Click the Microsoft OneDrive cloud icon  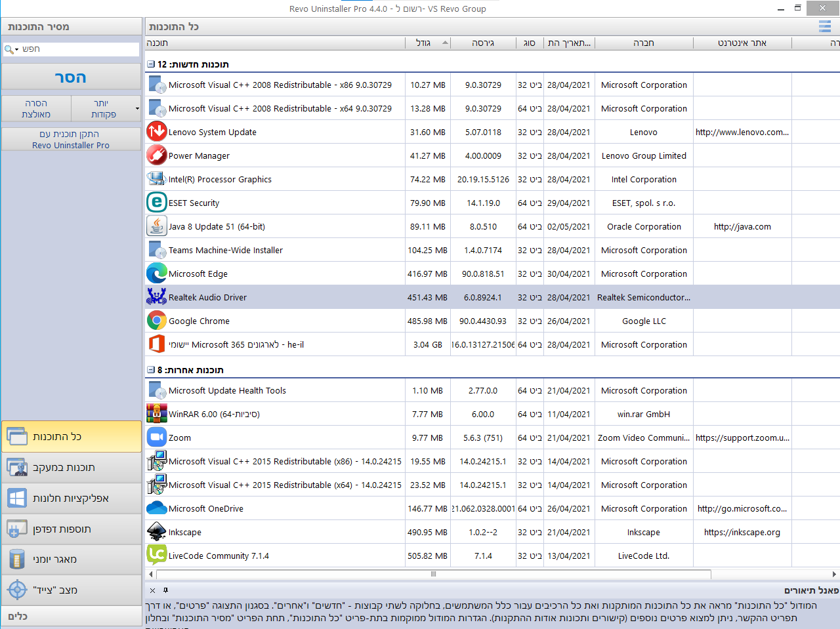click(x=157, y=508)
